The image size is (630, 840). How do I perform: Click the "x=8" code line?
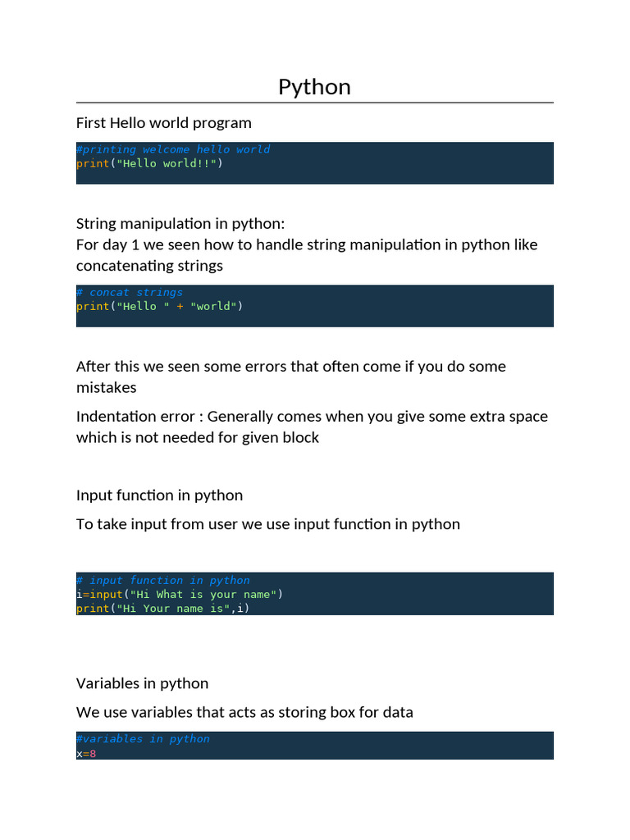[x=86, y=752]
